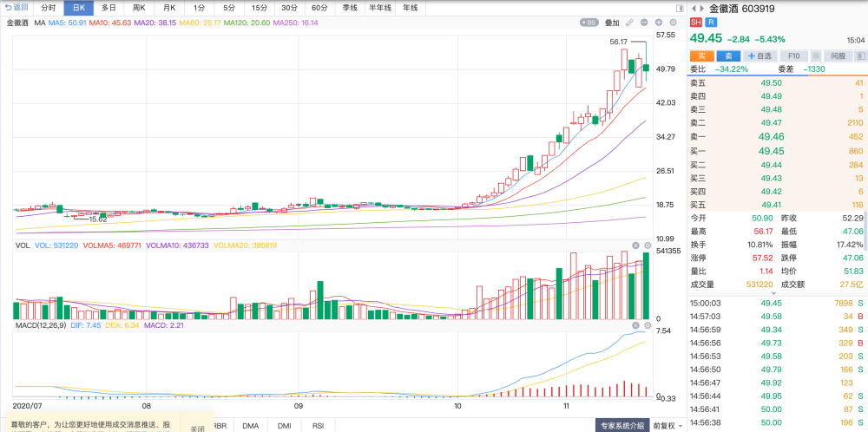Remove the MACD indicator panel
Screen dimensions: 868x432
pos(636,325)
